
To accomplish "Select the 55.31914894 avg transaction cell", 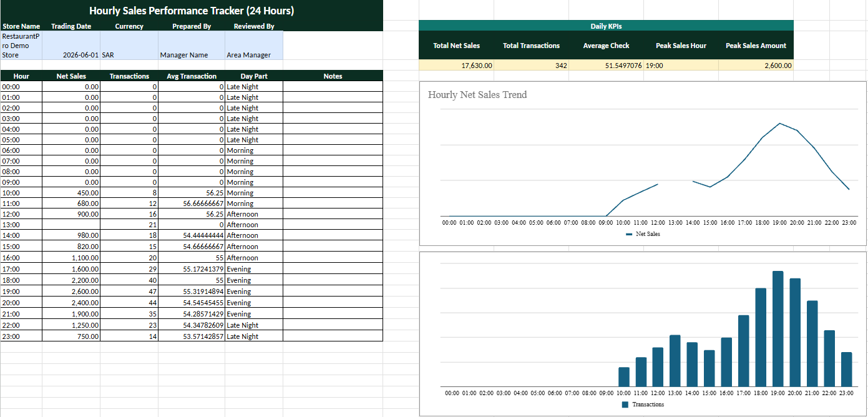I will [192, 292].
